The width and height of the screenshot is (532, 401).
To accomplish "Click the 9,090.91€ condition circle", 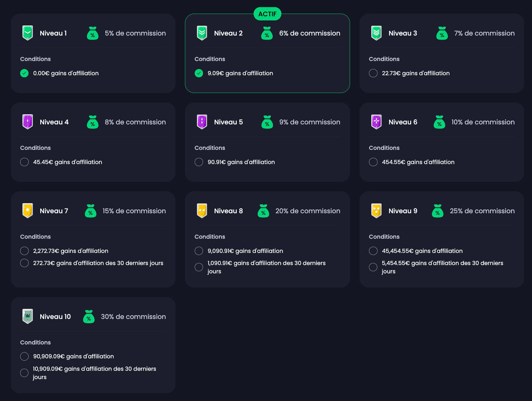I will tap(199, 251).
